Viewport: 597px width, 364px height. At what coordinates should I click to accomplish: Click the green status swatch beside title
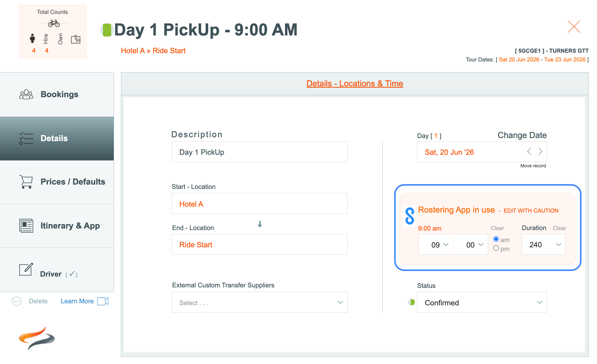pos(107,30)
